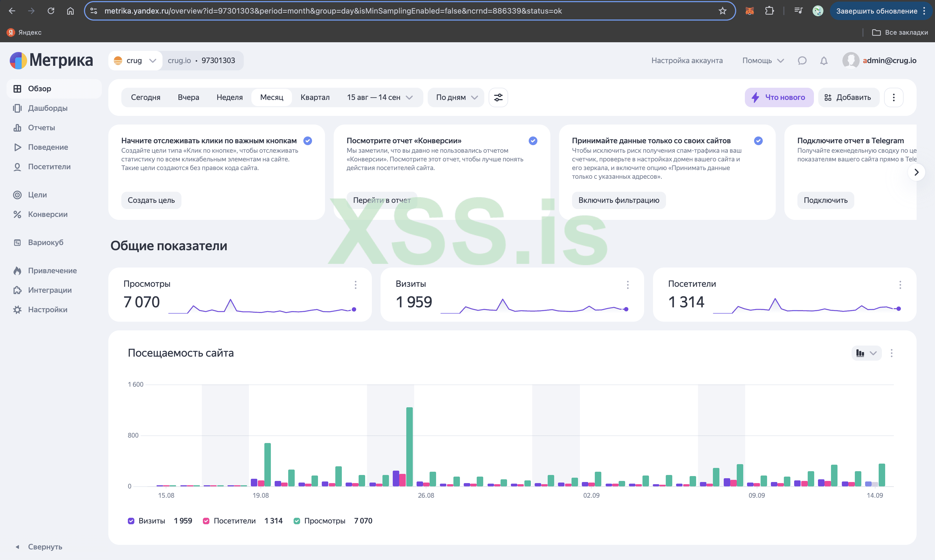
Task: Toggle Посетители series checkbox in legend
Action: [x=206, y=521]
